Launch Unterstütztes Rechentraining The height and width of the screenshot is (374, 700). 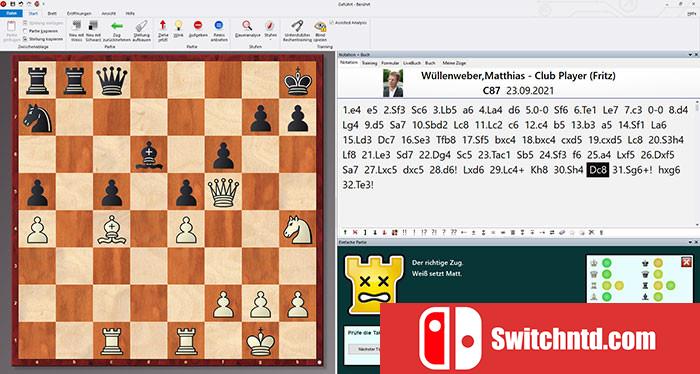pyautogui.click(x=297, y=29)
